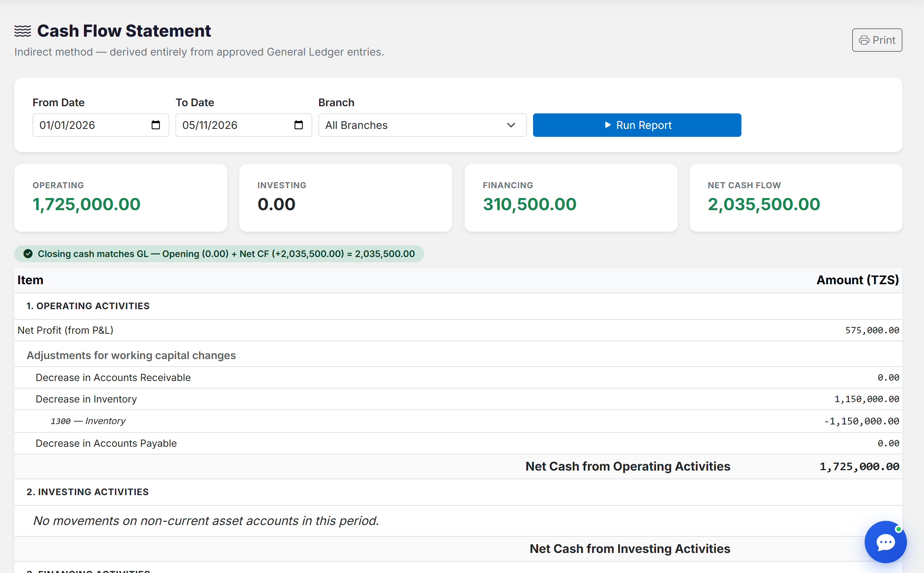The width and height of the screenshot is (924, 573).
Task: Click the Indirect method subtitle text
Action: pos(199,52)
